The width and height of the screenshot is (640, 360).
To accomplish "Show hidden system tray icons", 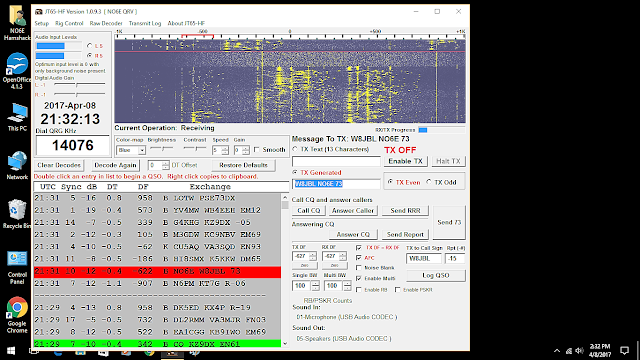I will point(557,351).
